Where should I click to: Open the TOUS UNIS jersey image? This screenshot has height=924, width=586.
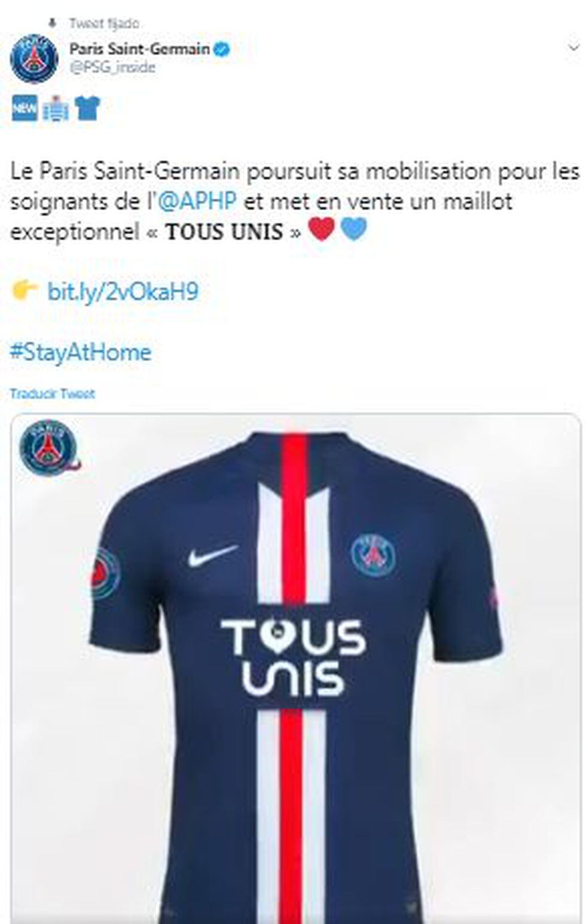coord(296,669)
